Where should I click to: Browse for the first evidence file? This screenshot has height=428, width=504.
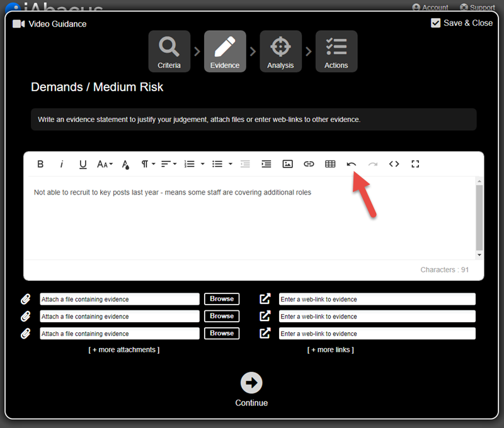tap(222, 299)
